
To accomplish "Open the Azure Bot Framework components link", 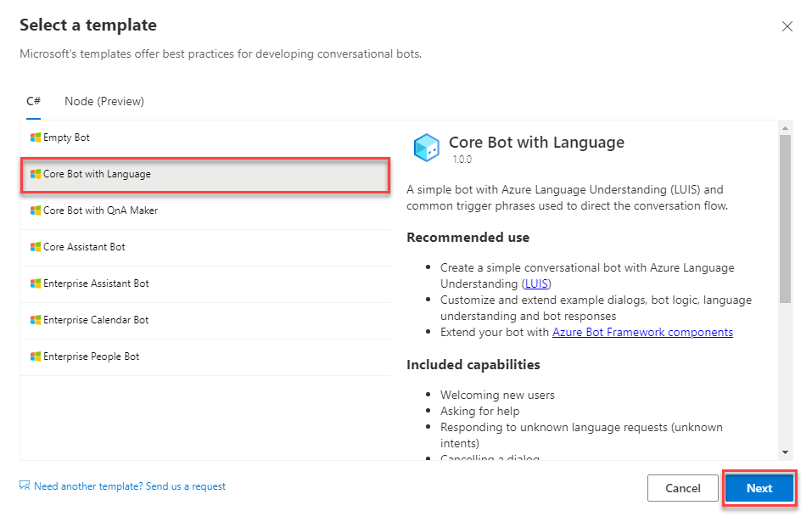I will click(642, 332).
